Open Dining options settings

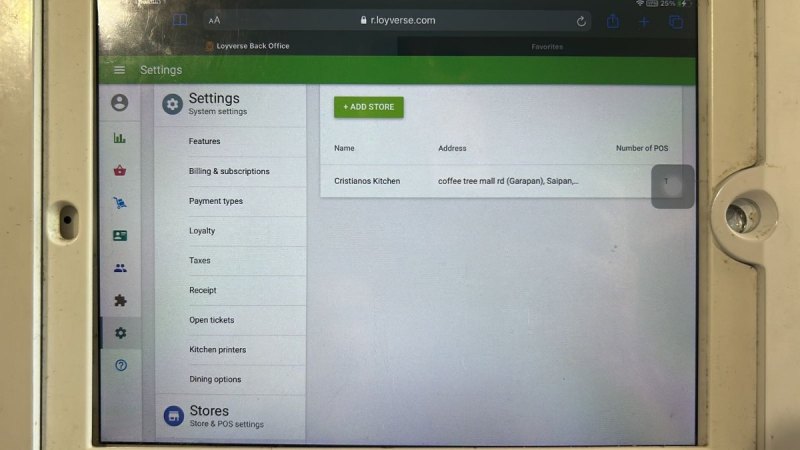[x=215, y=380]
